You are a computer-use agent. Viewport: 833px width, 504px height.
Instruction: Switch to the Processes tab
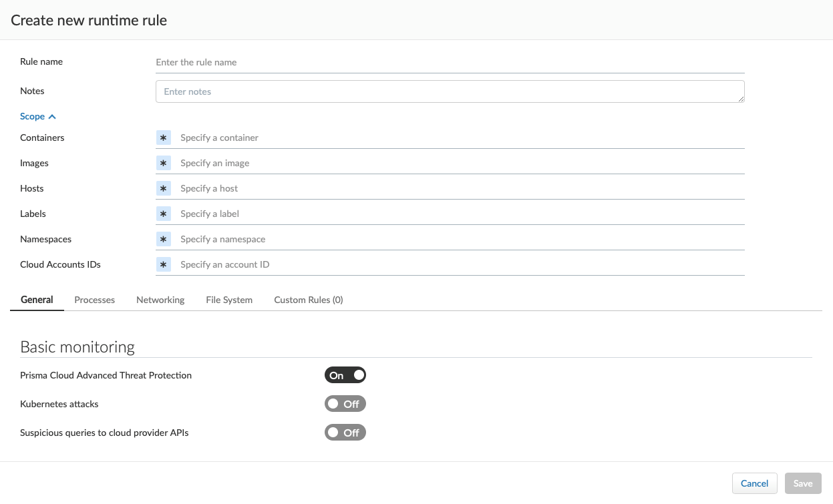[95, 300]
